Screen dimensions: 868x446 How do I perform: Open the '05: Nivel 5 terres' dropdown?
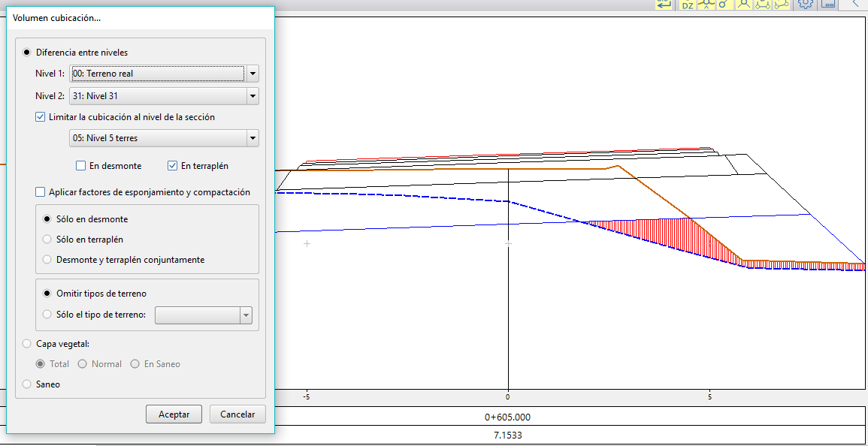point(253,138)
